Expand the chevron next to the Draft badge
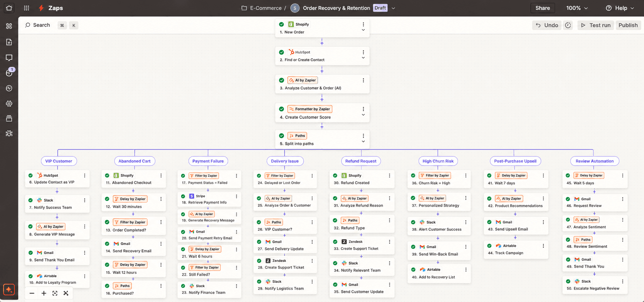Viewport: 644px width, 302px height. [393, 8]
